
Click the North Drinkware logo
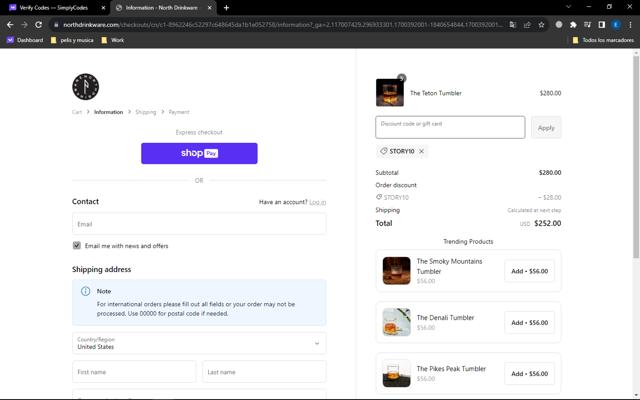point(85,87)
